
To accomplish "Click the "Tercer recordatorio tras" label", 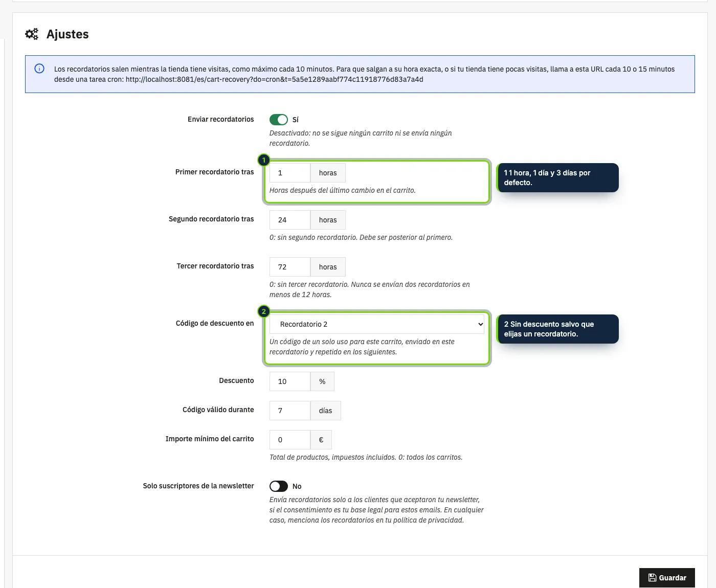I will (x=215, y=266).
